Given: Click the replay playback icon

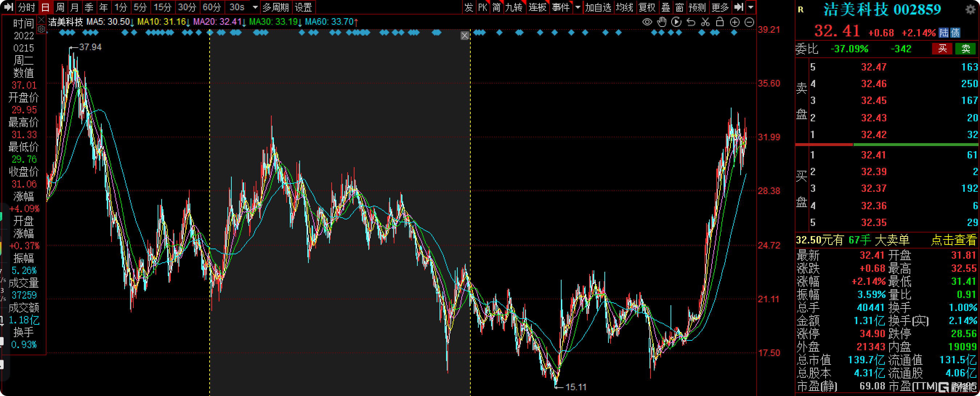Looking at the screenshot, I should pos(676,22).
